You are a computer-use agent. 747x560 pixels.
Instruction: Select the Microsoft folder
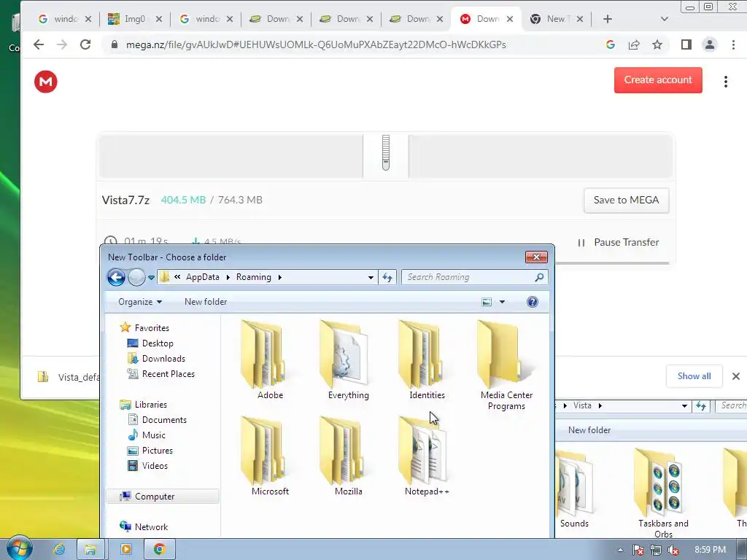pos(270,456)
